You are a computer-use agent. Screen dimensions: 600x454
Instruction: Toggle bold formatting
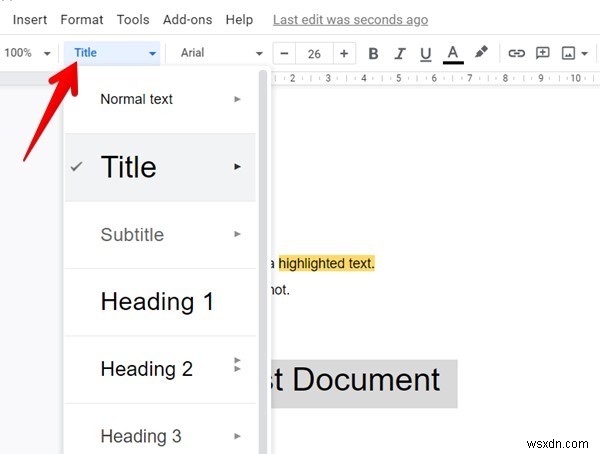click(373, 53)
